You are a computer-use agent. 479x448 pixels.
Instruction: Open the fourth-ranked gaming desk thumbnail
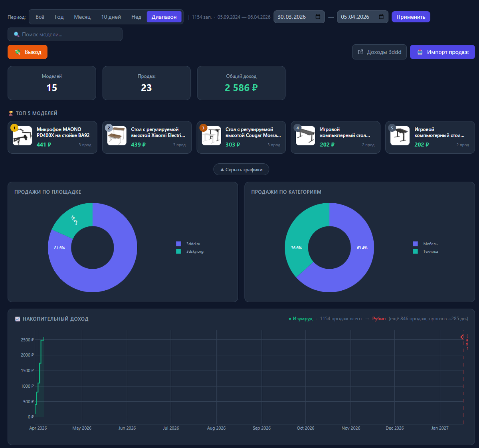(x=305, y=136)
